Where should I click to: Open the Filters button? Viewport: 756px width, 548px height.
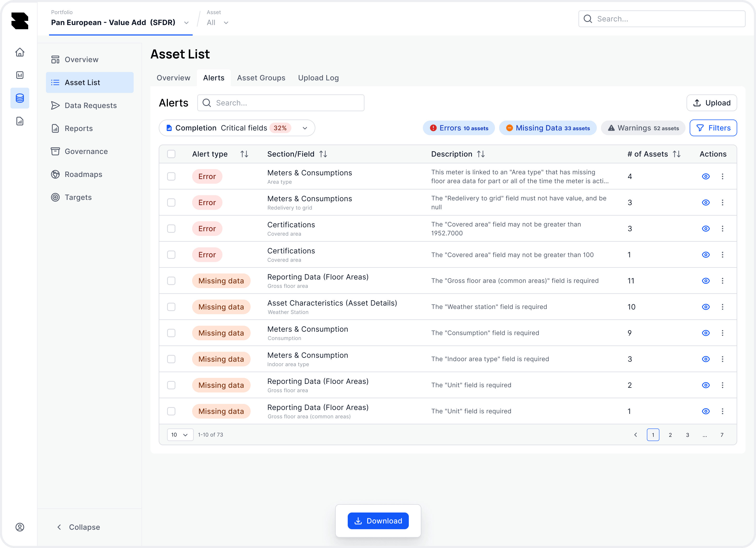713,128
